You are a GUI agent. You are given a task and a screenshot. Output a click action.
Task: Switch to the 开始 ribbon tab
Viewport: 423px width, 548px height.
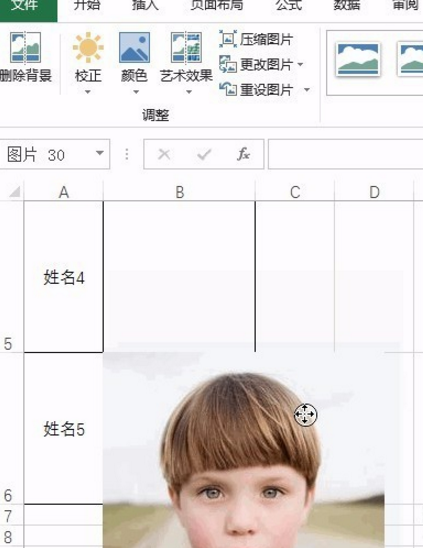coord(87,5)
